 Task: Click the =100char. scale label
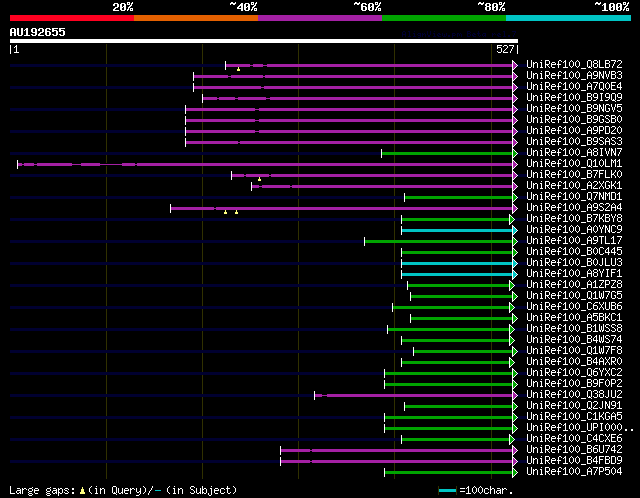486,490
